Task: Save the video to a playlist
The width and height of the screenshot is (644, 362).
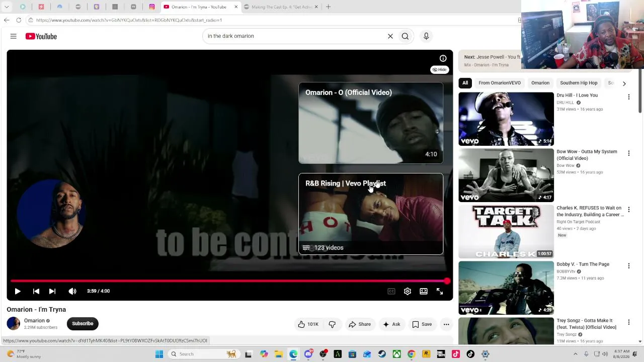Action: coord(422,324)
